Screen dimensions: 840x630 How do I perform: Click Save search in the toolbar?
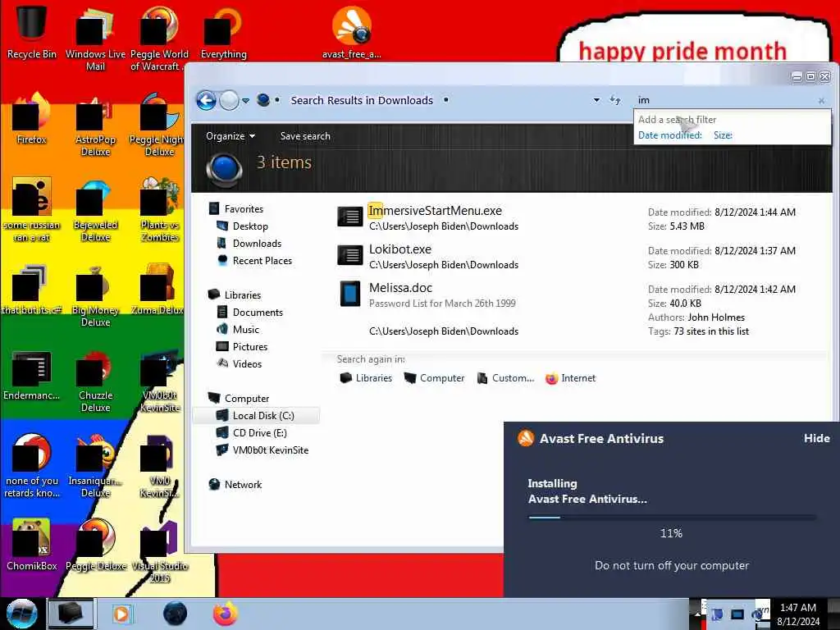(x=305, y=136)
